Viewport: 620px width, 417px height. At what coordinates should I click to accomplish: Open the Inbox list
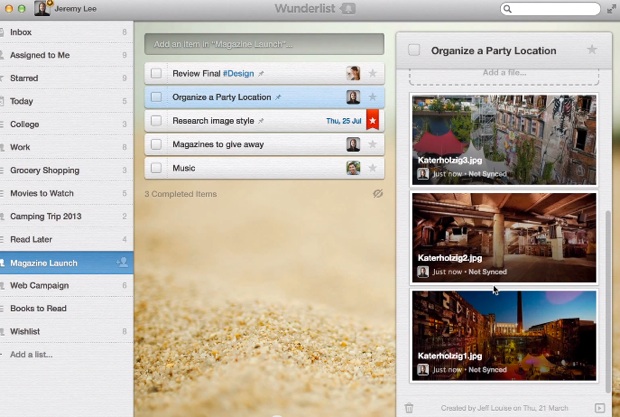[x=66, y=32]
